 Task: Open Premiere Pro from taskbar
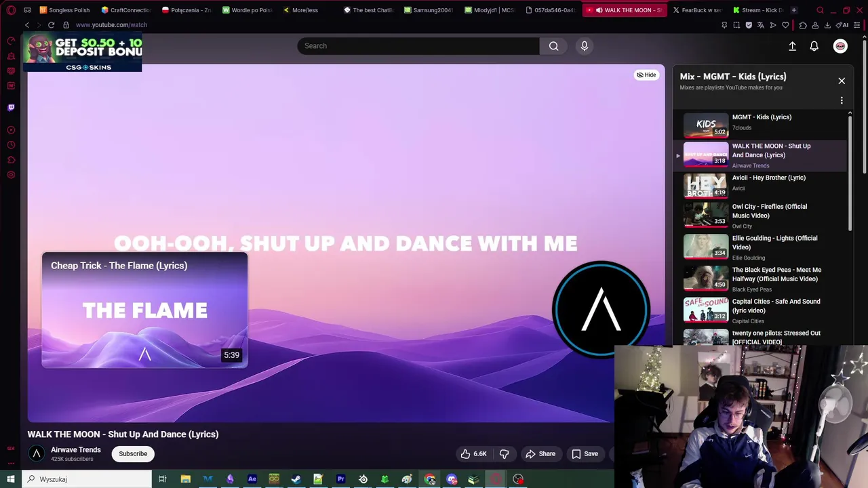point(341,479)
